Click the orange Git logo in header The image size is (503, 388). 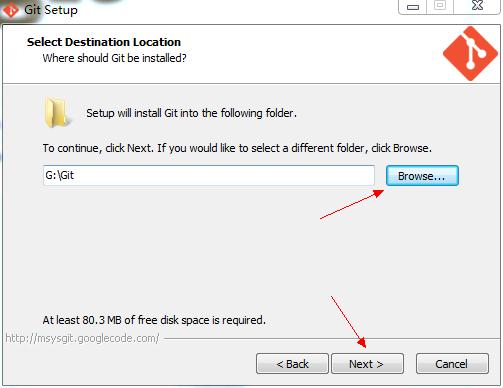[x=470, y=54]
